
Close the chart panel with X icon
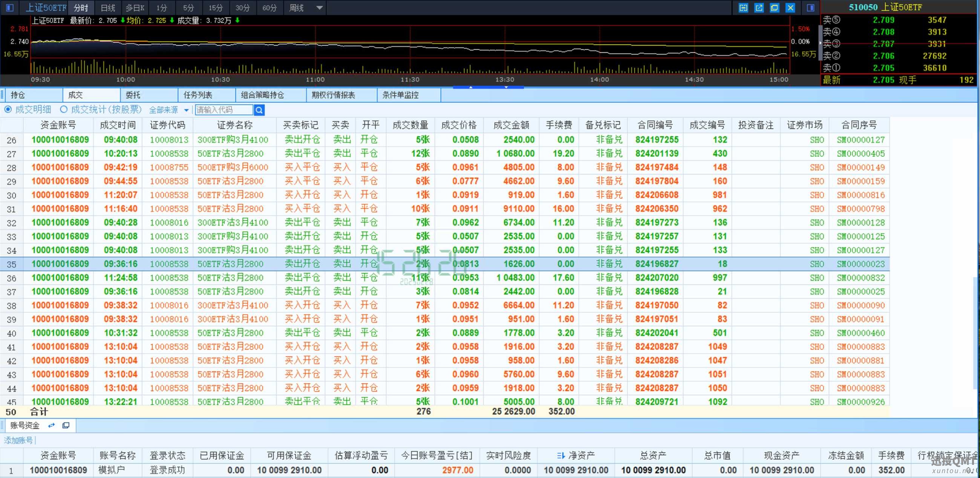(x=790, y=8)
